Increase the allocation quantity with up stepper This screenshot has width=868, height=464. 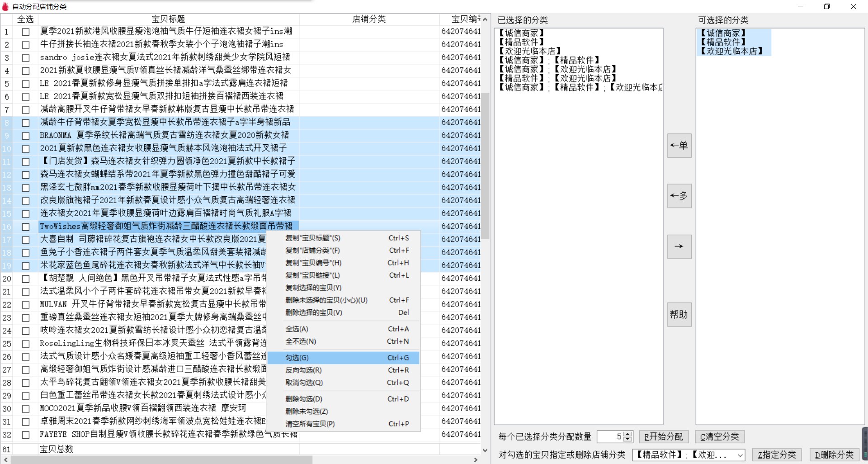pyautogui.click(x=627, y=434)
